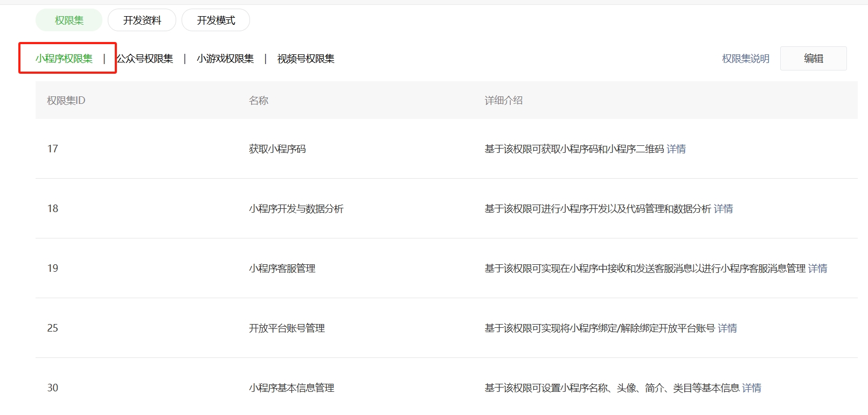
Task: Click the 编辑 button
Action: (x=814, y=58)
